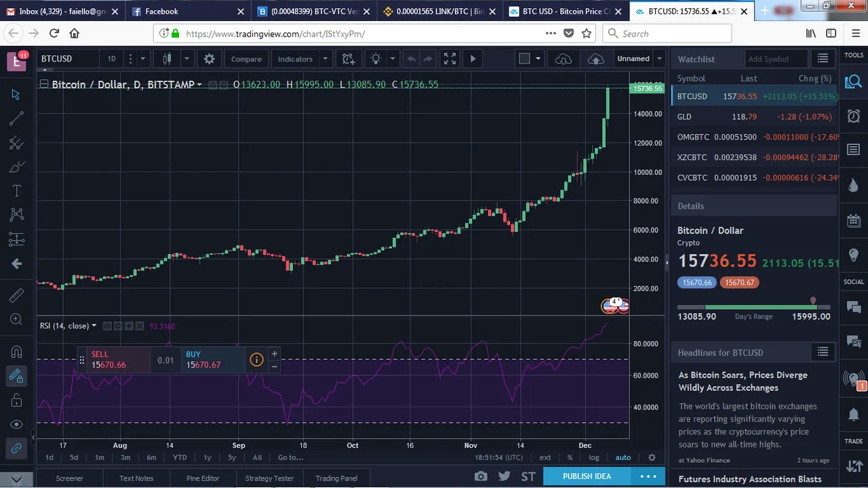Toggle log scale option
This screenshot has width=868, height=488.
point(594,457)
